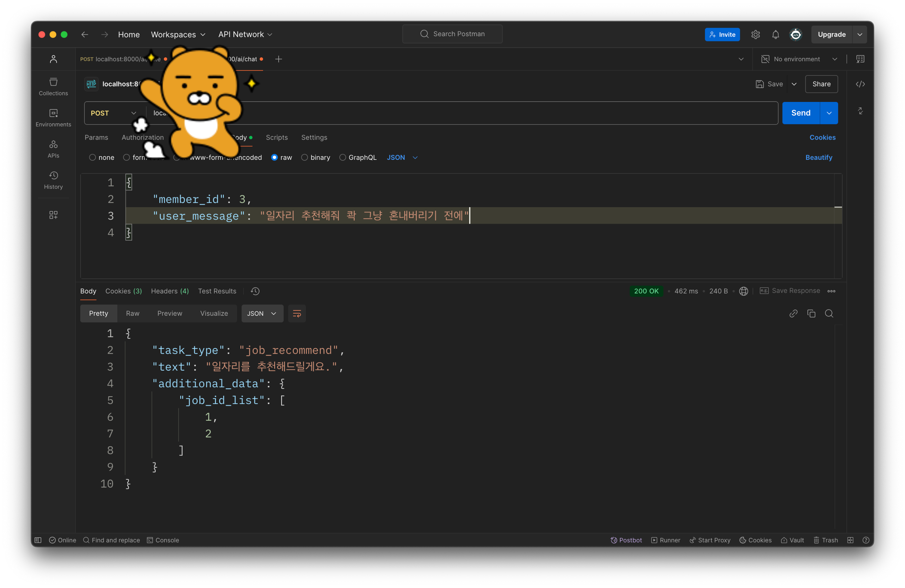Viewport: 905px width, 588px height.
Task: Switch response view to Visualize
Action: point(214,314)
